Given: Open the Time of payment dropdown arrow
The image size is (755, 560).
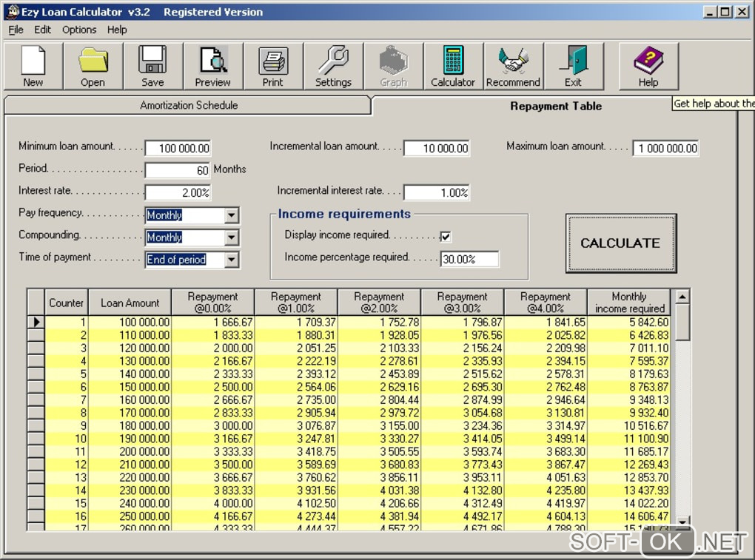Looking at the screenshot, I should [232, 260].
